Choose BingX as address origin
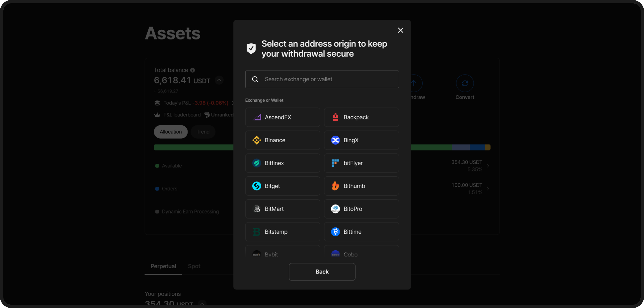 pos(362,140)
